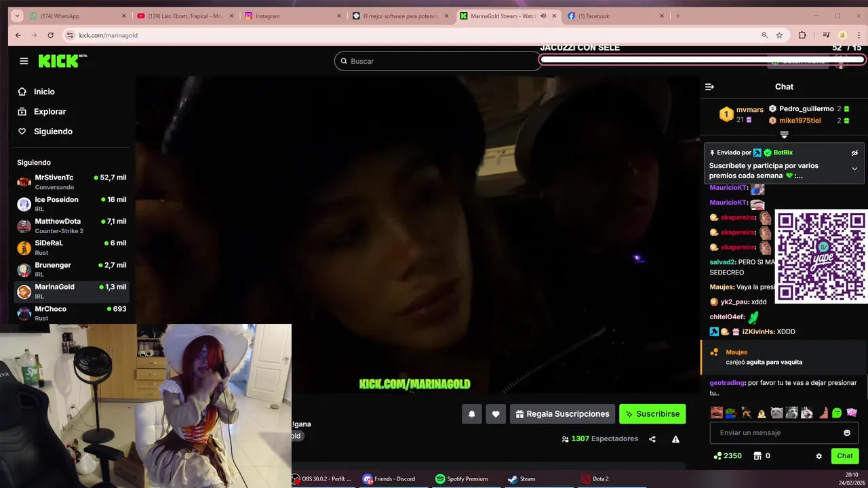Open browser extensions menu
Screen dimensions: 868x488
pos(802,35)
